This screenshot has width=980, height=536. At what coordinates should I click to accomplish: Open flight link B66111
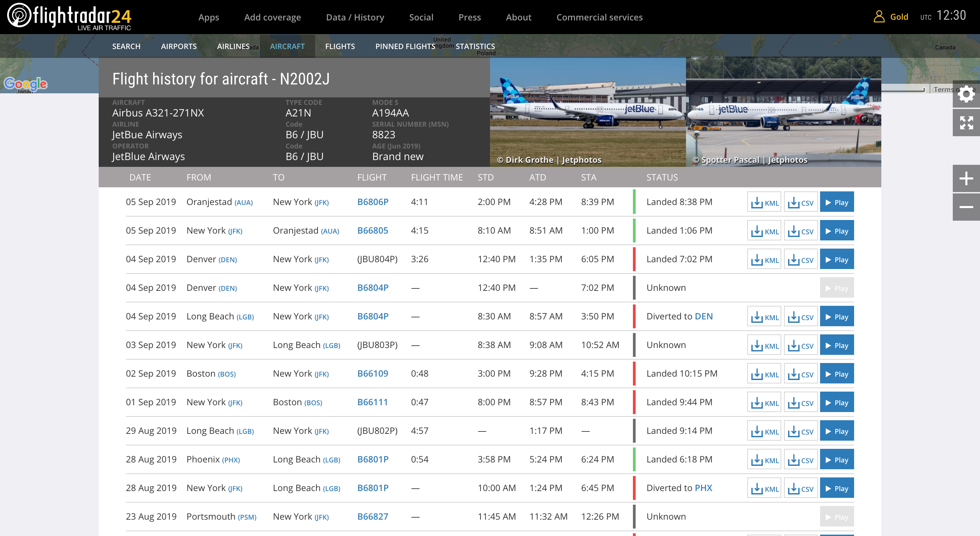pyautogui.click(x=372, y=402)
